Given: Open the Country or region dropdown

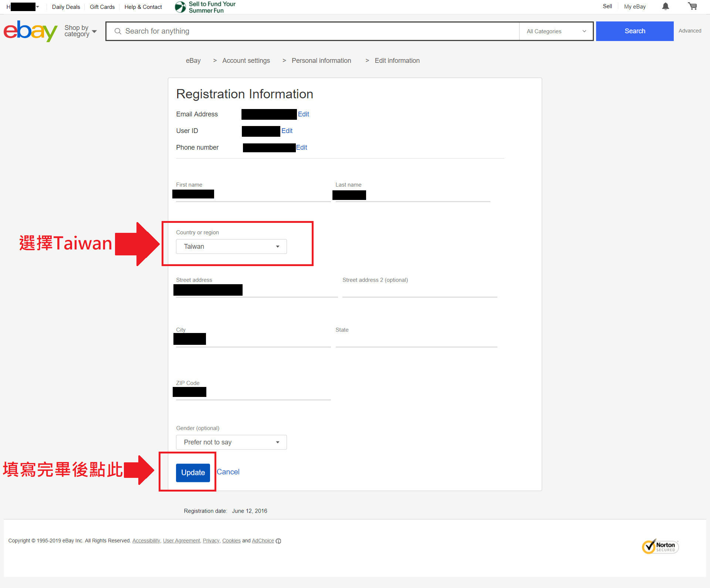Looking at the screenshot, I should tap(231, 247).
